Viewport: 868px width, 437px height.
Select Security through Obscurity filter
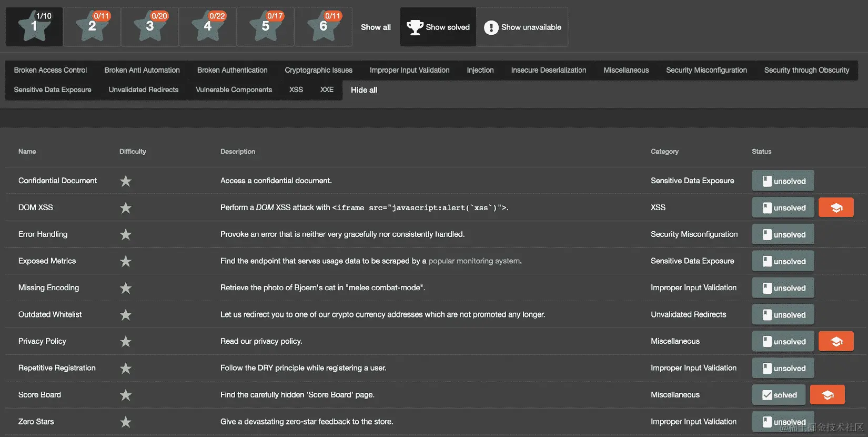pyautogui.click(x=806, y=70)
